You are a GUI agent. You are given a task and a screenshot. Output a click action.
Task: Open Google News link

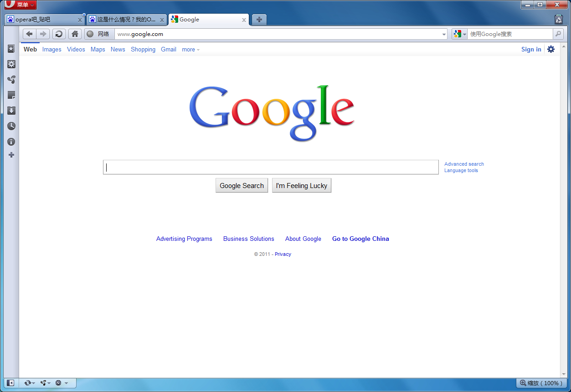(x=118, y=49)
